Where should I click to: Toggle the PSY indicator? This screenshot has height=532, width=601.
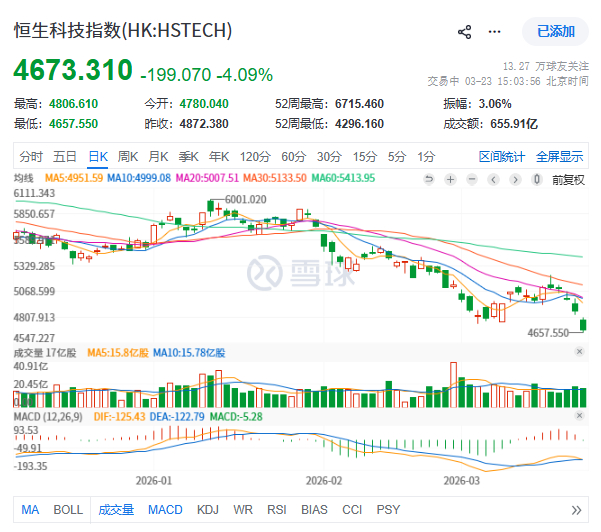pos(388,510)
